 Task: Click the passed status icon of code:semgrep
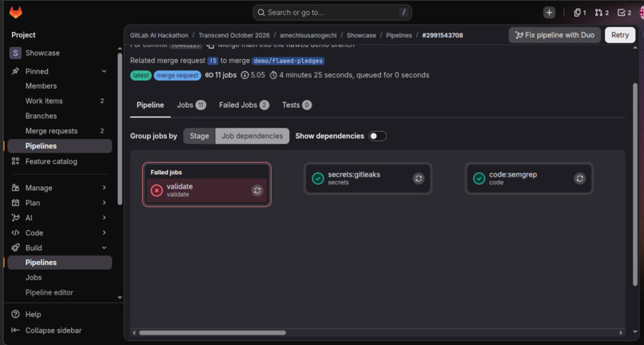click(479, 178)
